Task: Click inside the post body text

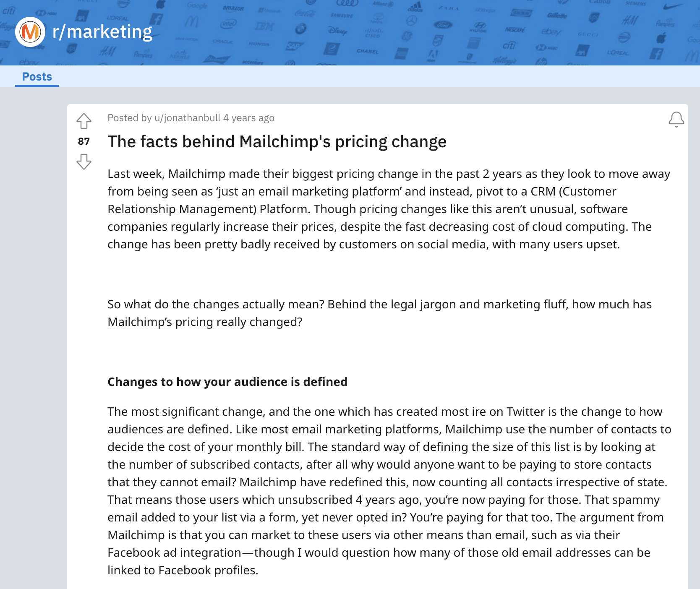Action: pyautogui.click(x=378, y=209)
